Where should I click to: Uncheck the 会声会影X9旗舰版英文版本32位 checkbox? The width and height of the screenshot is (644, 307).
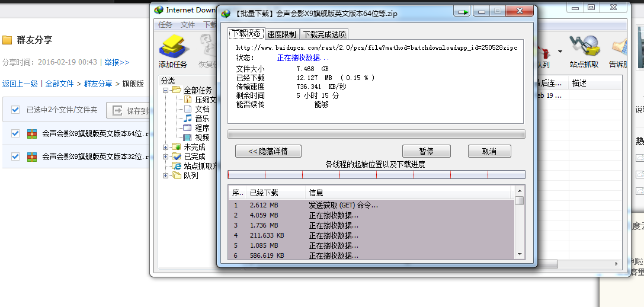tap(15, 156)
